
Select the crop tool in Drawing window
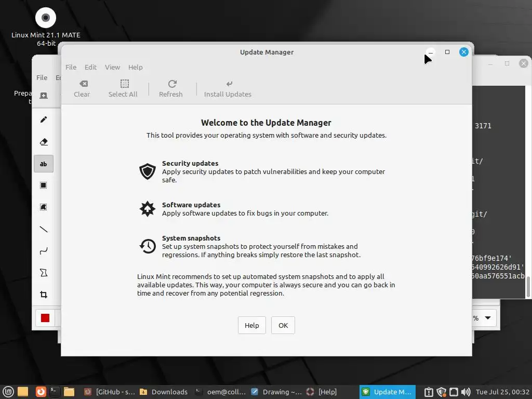point(44,295)
